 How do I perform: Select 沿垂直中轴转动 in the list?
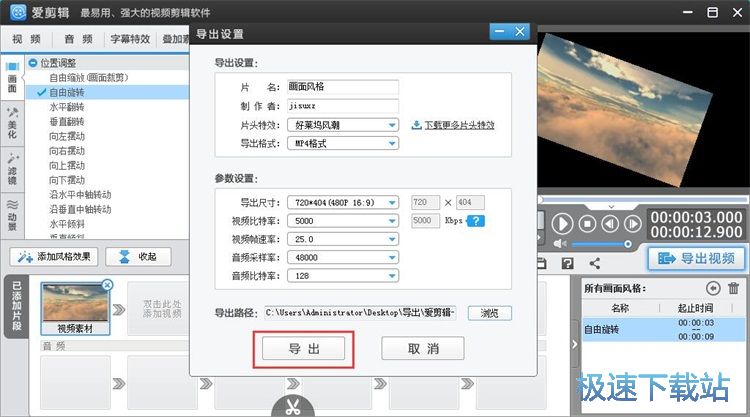tap(80, 209)
